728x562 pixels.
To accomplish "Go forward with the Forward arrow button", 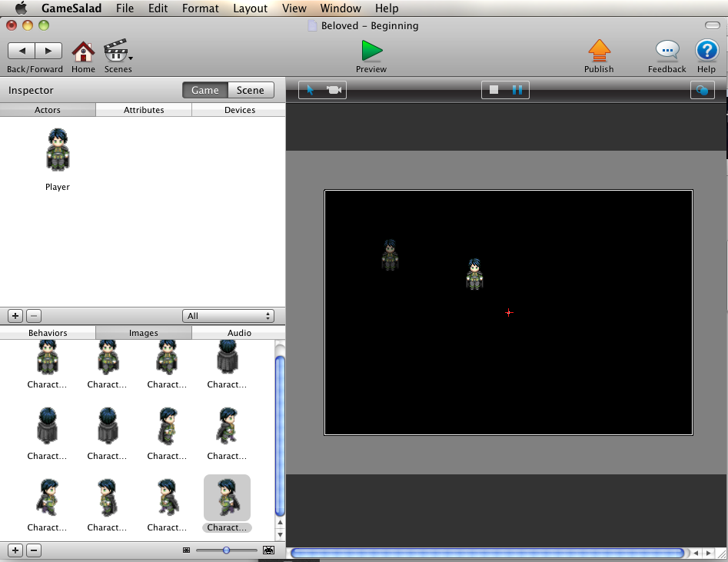I will pyautogui.click(x=48, y=51).
